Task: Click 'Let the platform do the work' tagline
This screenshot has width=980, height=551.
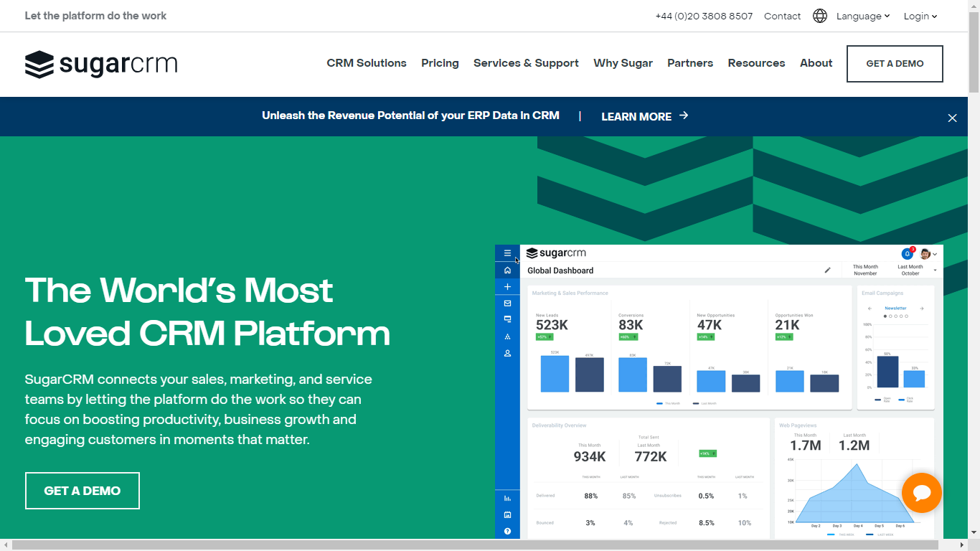Action: [x=95, y=16]
